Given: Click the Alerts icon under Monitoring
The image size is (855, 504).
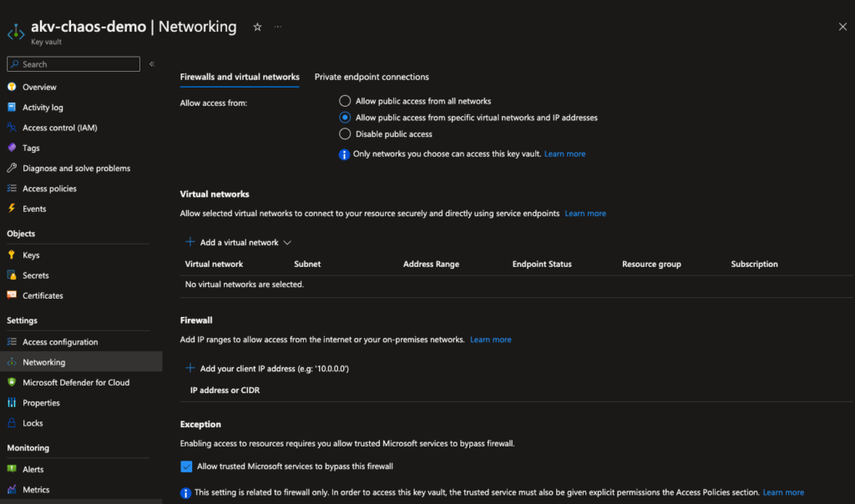Looking at the screenshot, I should [x=12, y=469].
